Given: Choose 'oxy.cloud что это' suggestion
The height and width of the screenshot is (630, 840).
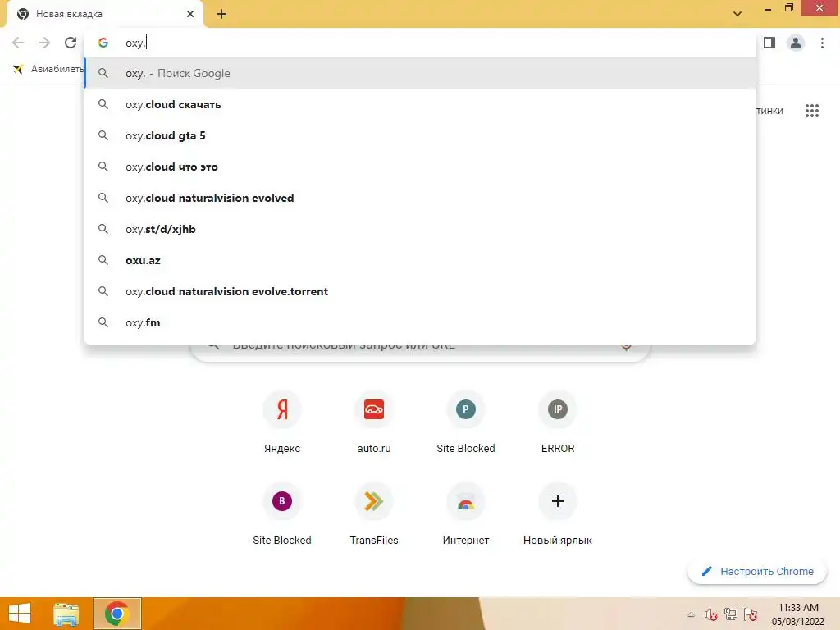Looking at the screenshot, I should (420, 167).
